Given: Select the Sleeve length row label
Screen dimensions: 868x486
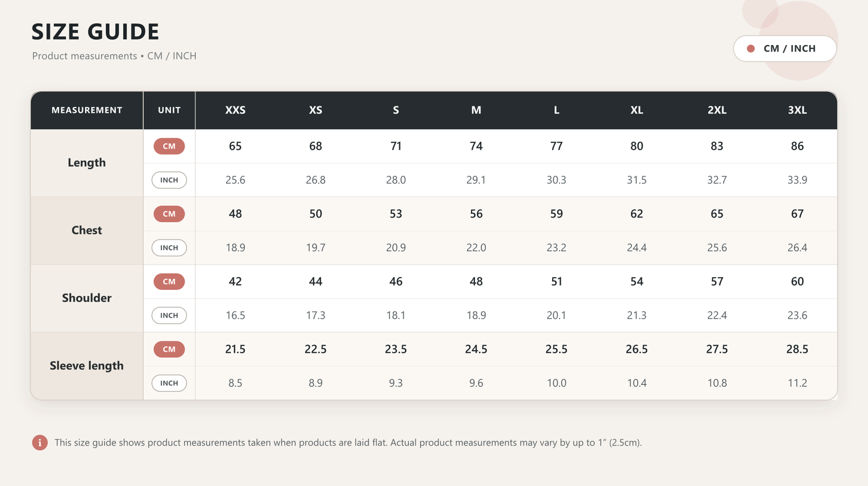Looking at the screenshot, I should coord(87,366).
